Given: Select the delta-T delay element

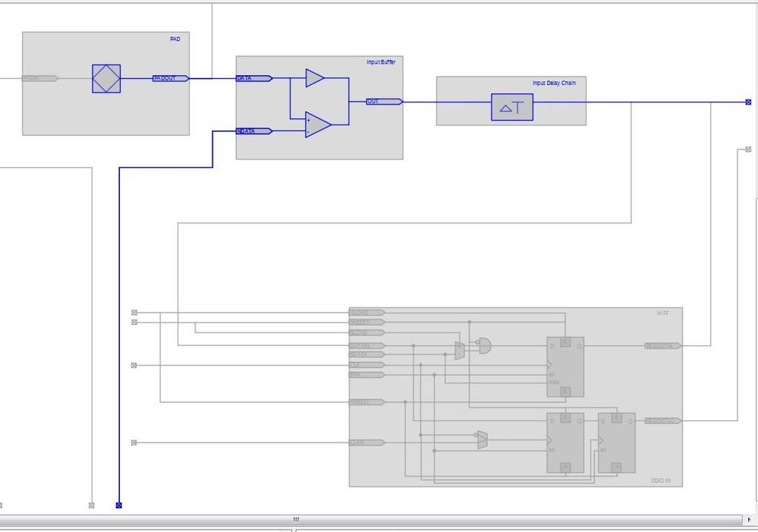Looking at the screenshot, I should tap(512, 107).
